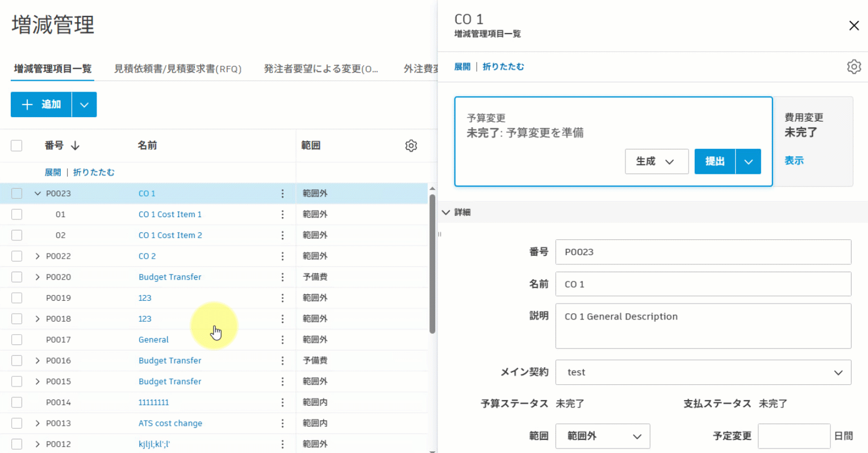Click the plus icon on the 追加 button
Image resolution: width=868 pixels, height=453 pixels.
point(27,105)
